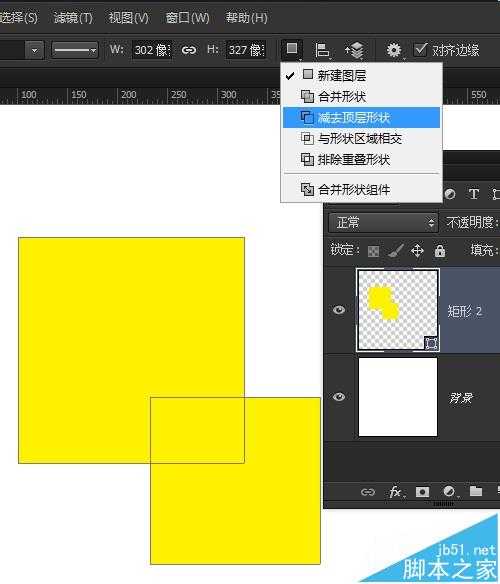
Task: Open the 正常 blend mode dropdown
Action: coord(383,223)
